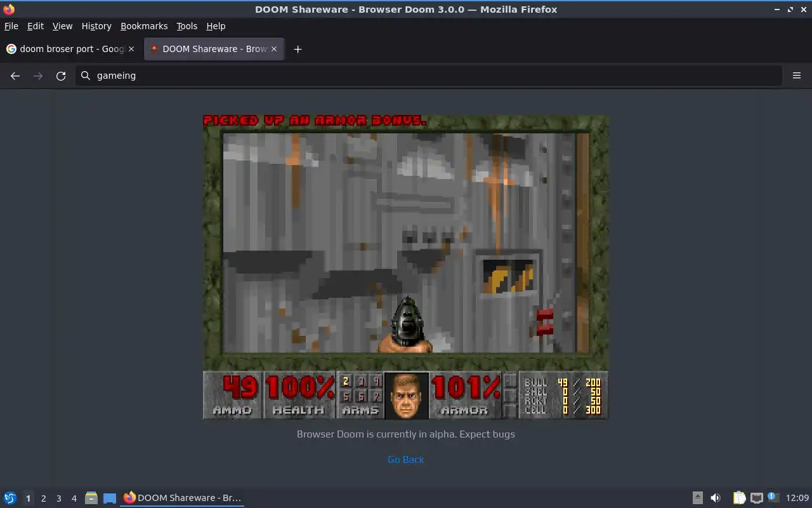The width and height of the screenshot is (812, 508).
Task: Switch to workspace 4
Action: pyautogui.click(x=74, y=498)
